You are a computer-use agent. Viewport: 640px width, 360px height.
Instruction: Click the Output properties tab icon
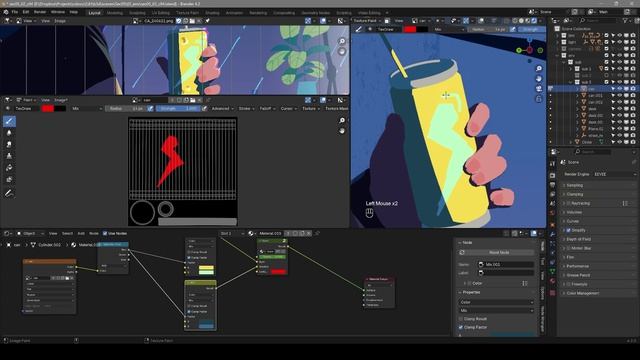click(x=552, y=185)
